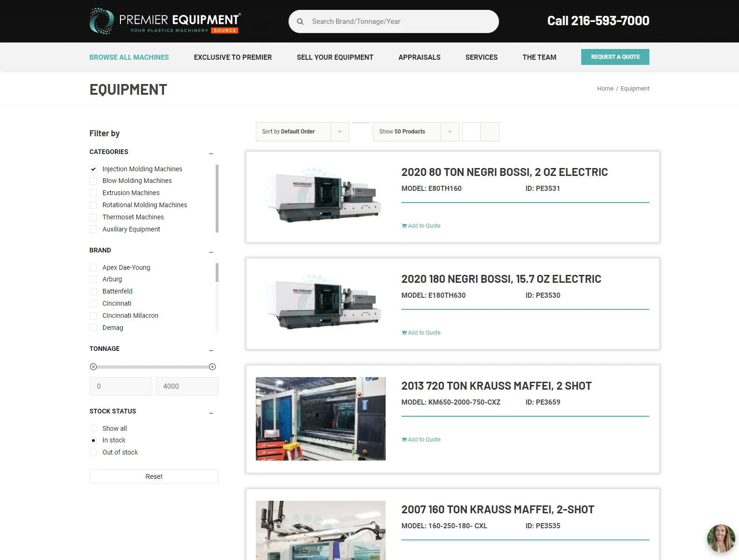Check the Arburg brand filter

pos(93,280)
